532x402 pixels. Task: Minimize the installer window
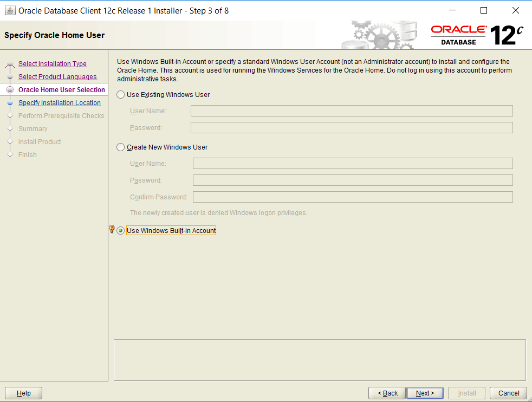click(x=452, y=10)
